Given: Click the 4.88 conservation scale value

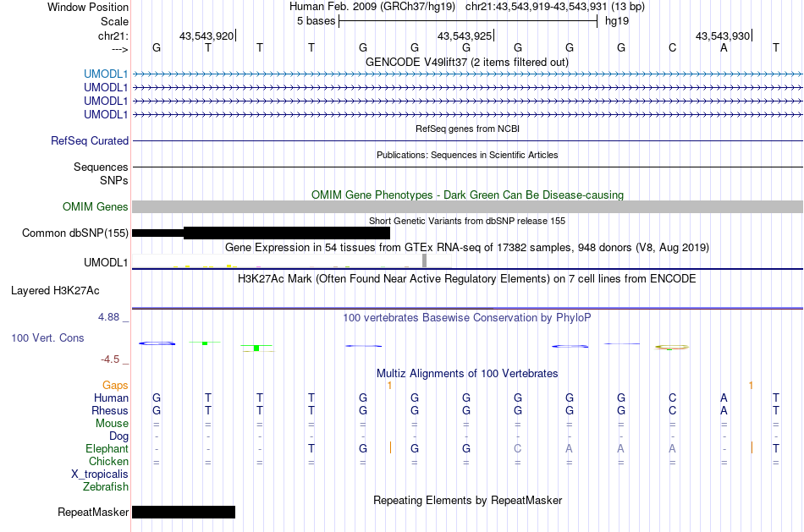Looking at the screenshot, I should pyautogui.click(x=108, y=317).
